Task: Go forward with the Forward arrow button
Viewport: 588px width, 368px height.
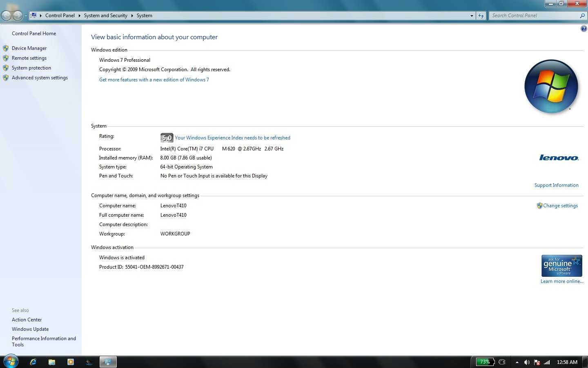Action: pos(18,16)
